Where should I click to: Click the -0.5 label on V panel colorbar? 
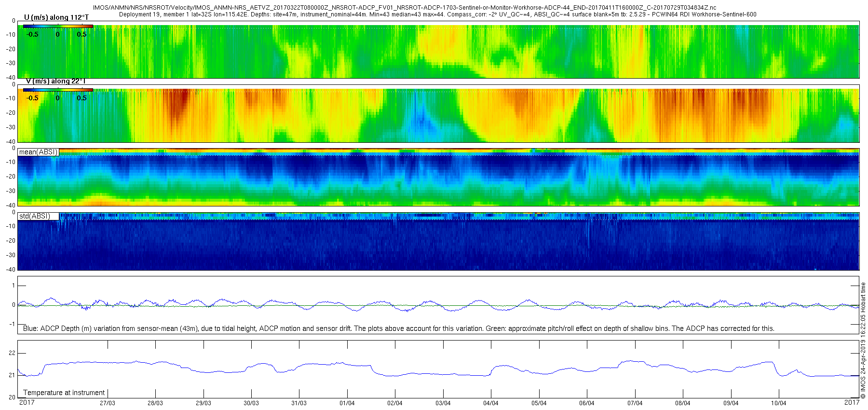tap(32, 98)
